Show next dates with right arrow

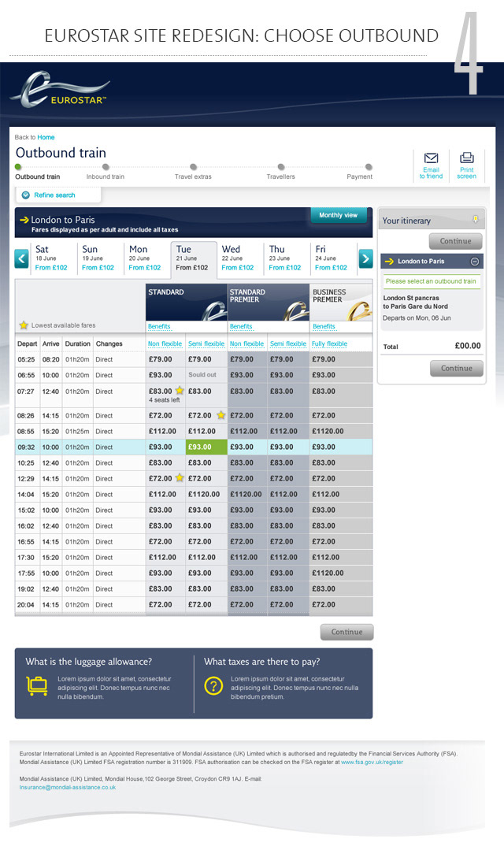(365, 258)
